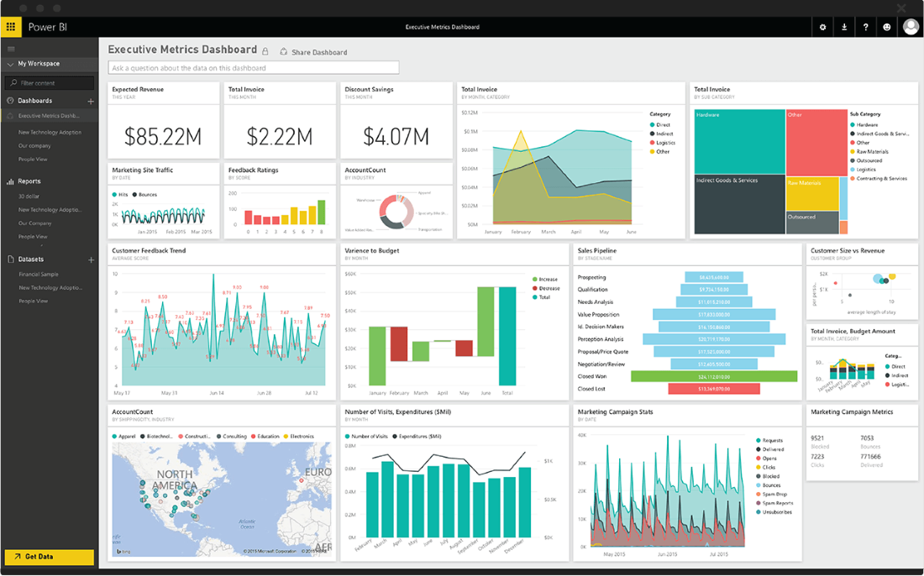Screen dimensions: 924x576
Task: Type a question in the Q&A box
Action: pyautogui.click(x=252, y=67)
